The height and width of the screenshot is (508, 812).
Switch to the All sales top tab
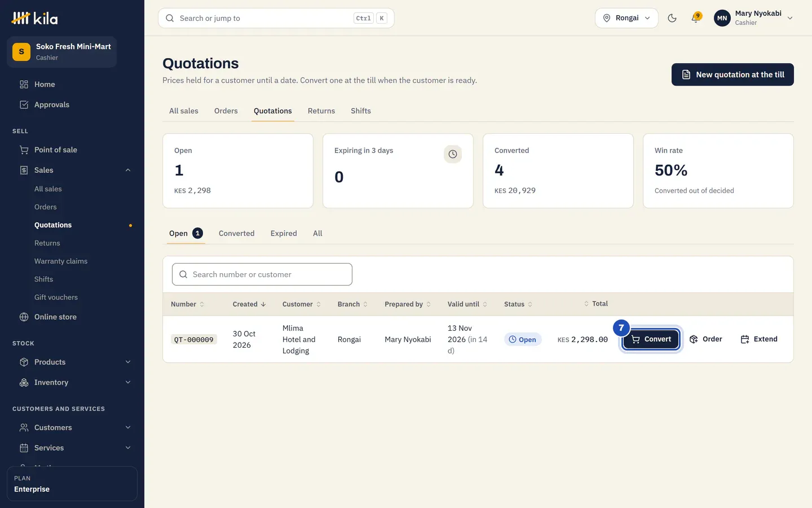(x=184, y=111)
